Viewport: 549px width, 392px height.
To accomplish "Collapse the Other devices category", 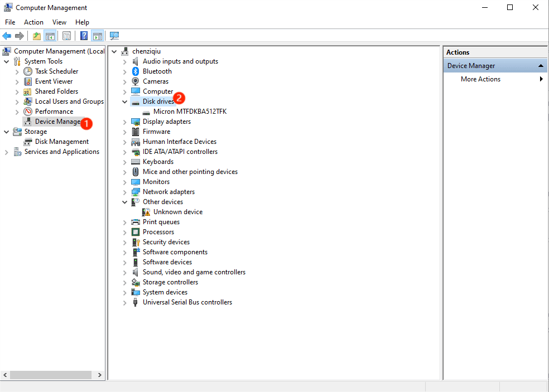I will click(x=125, y=202).
